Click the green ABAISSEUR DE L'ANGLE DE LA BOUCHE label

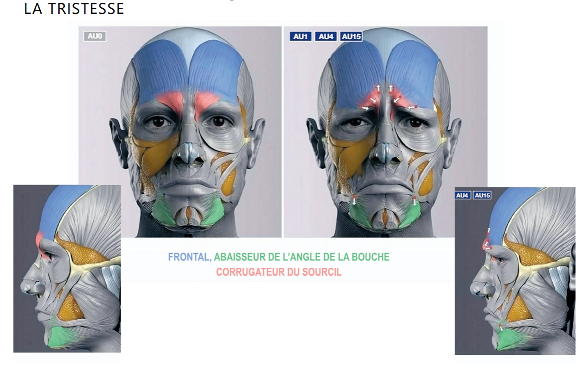click(x=302, y=257)
